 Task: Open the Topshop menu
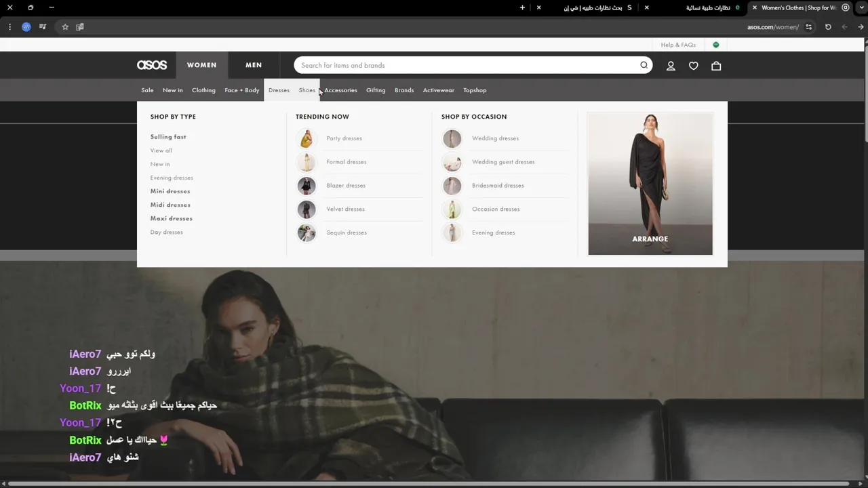[x=475, y=90]
